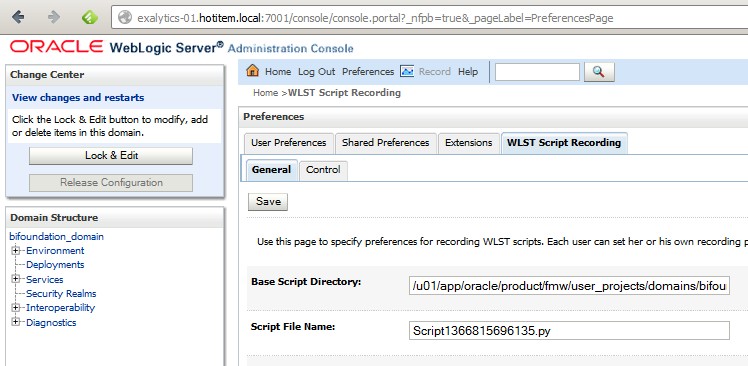
Task: Open the Help link
Action: (x=468, y=72)
